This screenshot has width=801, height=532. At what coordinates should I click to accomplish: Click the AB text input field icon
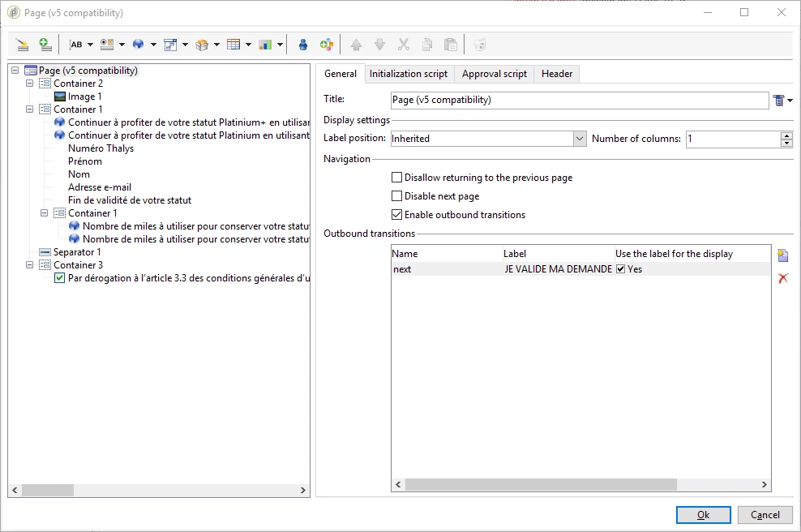75,45
